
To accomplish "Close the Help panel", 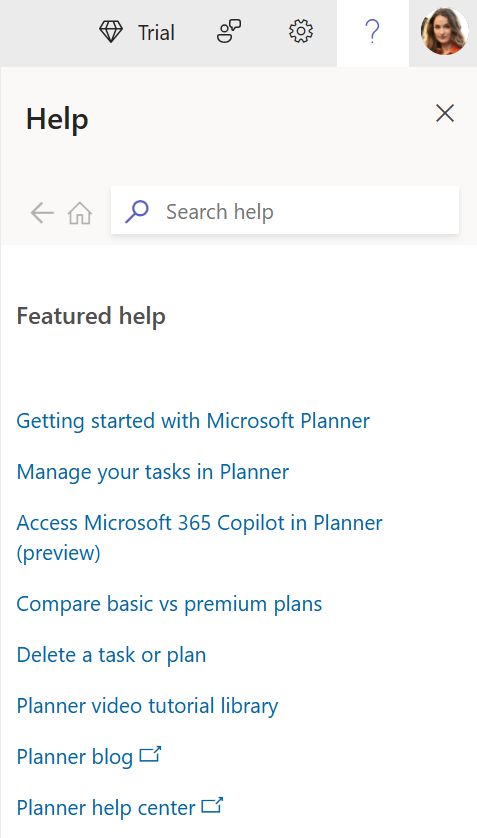I will pyautogui.click(x=444, y=113).
